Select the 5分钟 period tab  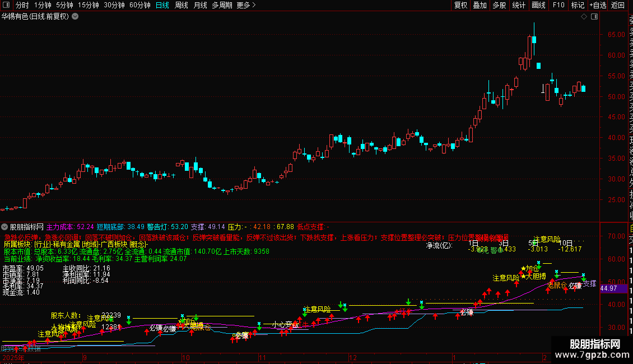click(x=64, y=5)
